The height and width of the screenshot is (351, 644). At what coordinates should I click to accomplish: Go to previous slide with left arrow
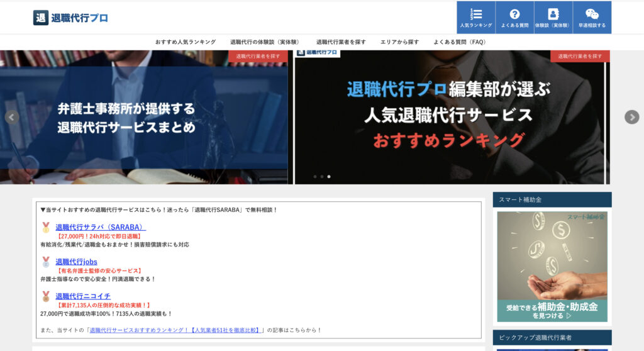click(11, 117)
